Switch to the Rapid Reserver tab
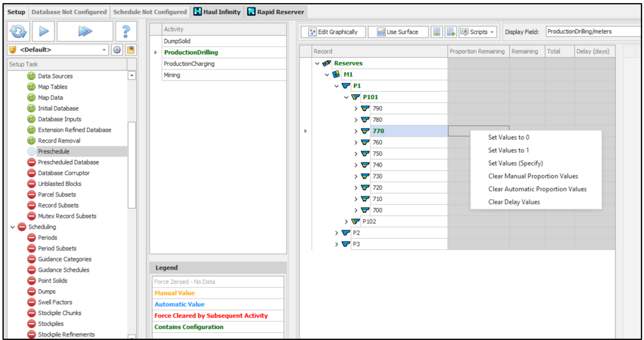Image resolution: width=644 pixels, height=340 pixels. coord(275,12)
